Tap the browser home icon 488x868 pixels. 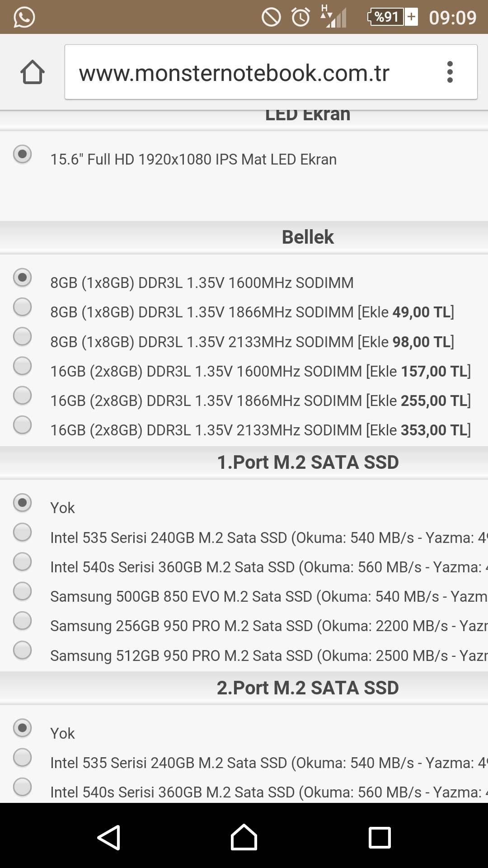(33, 72)
